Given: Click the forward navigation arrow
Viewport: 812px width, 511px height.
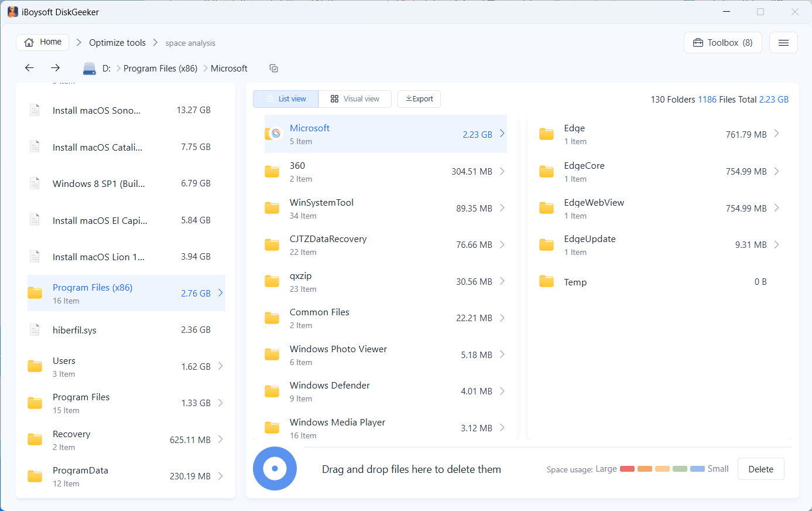Looking at the screenshot, I should 55,68.
